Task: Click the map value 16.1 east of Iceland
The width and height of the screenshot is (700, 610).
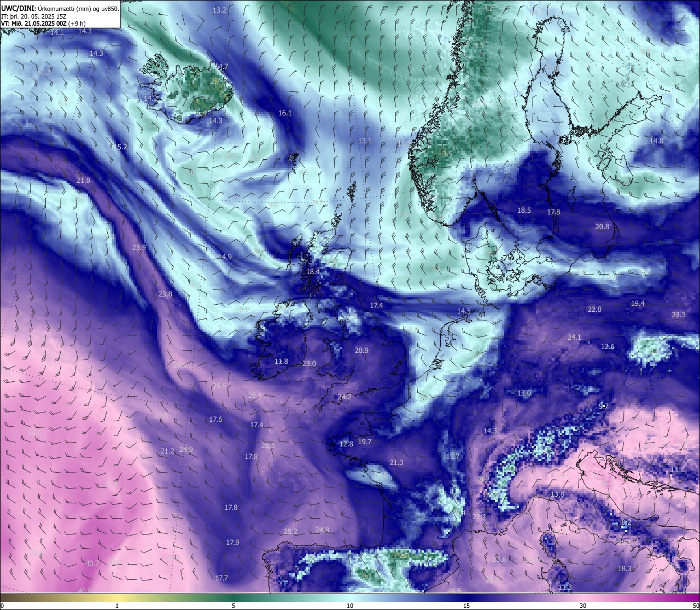Action: click(285, 113)
